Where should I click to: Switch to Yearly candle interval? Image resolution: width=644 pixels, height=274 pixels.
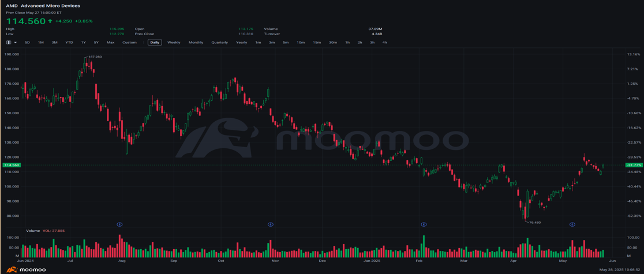point(241,42)
